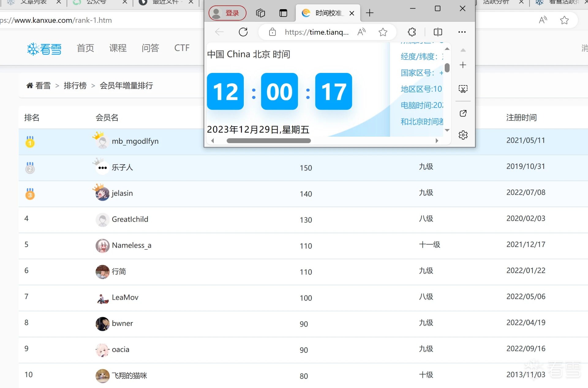
Task: Click the split screen icon
Action: (x=438, y=32)
